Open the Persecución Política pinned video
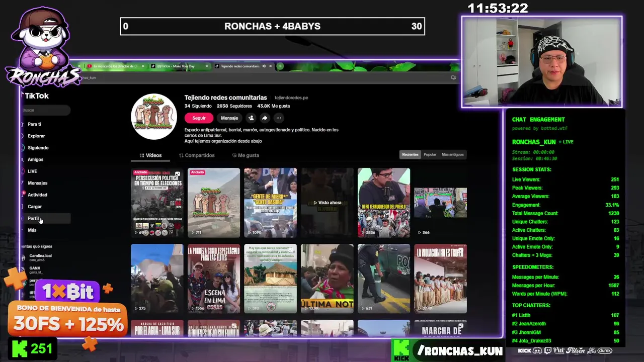Image resolution: width=644 pixels, height=362 pixels. [157, 203]
